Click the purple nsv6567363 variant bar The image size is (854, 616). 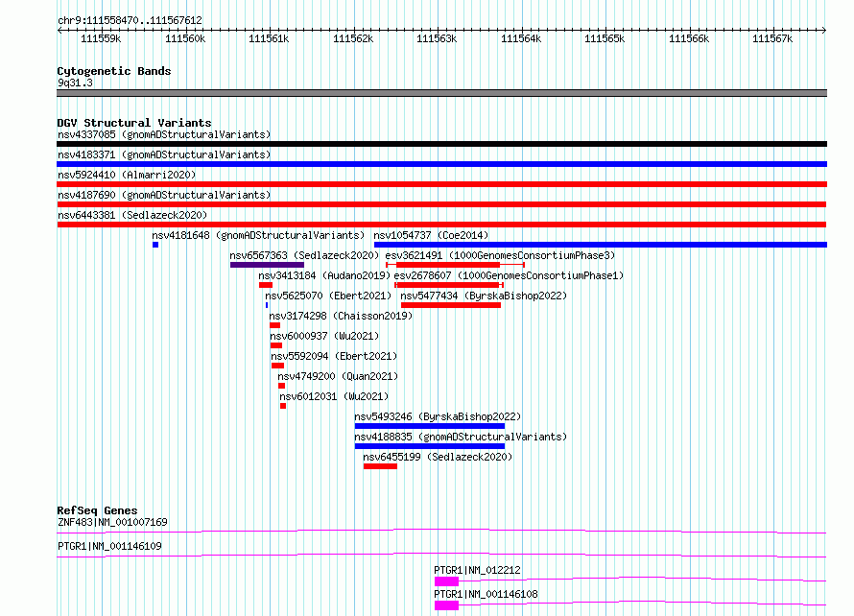(267, 265)
